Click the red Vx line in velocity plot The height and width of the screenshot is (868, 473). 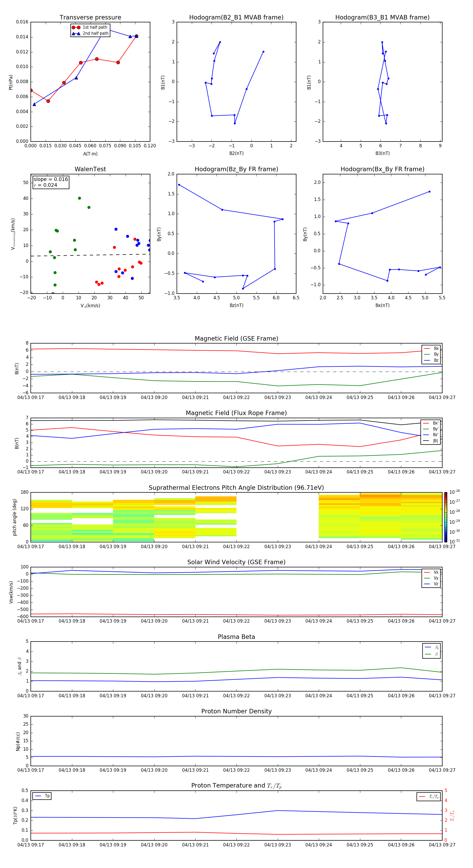(236, 615)
